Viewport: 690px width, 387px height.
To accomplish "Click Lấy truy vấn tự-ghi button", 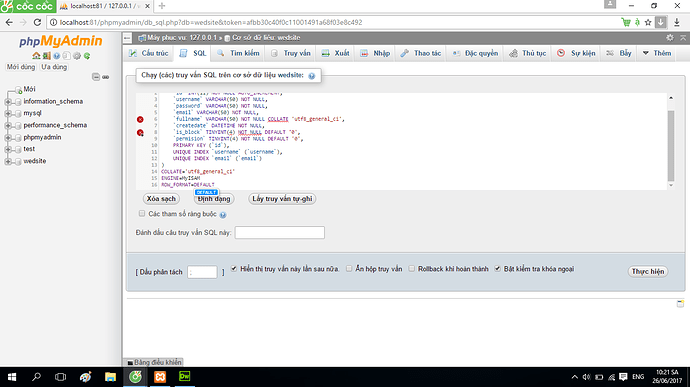I will click(x=282, y=199).
